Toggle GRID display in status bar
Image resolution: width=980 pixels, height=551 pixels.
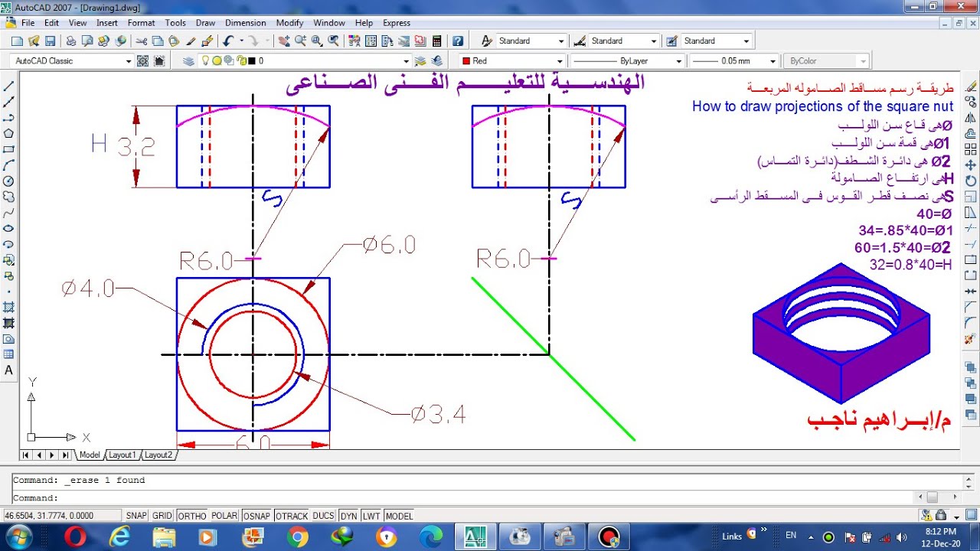point(162,516)
